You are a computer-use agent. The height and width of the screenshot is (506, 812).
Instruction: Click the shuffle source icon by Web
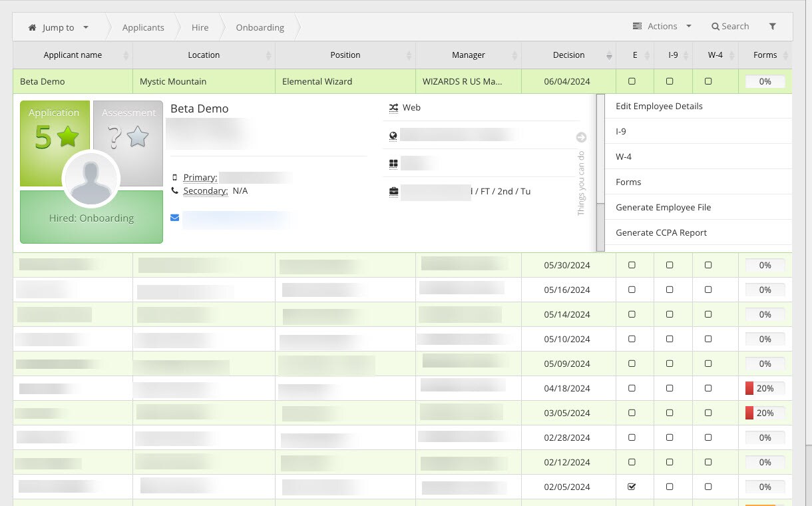click(x=393, y=107)
